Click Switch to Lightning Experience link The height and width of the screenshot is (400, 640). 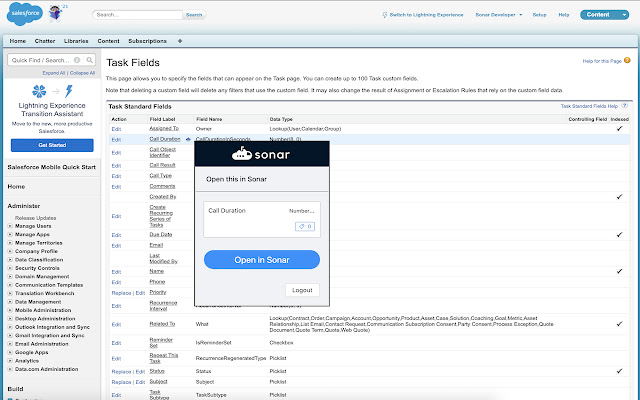[427, 15]
